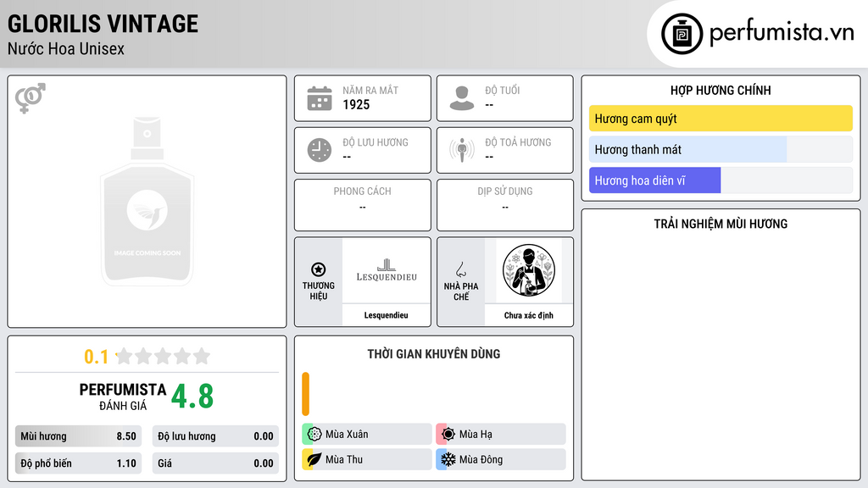Click the 0.1 user rating number

click(96, 357)
